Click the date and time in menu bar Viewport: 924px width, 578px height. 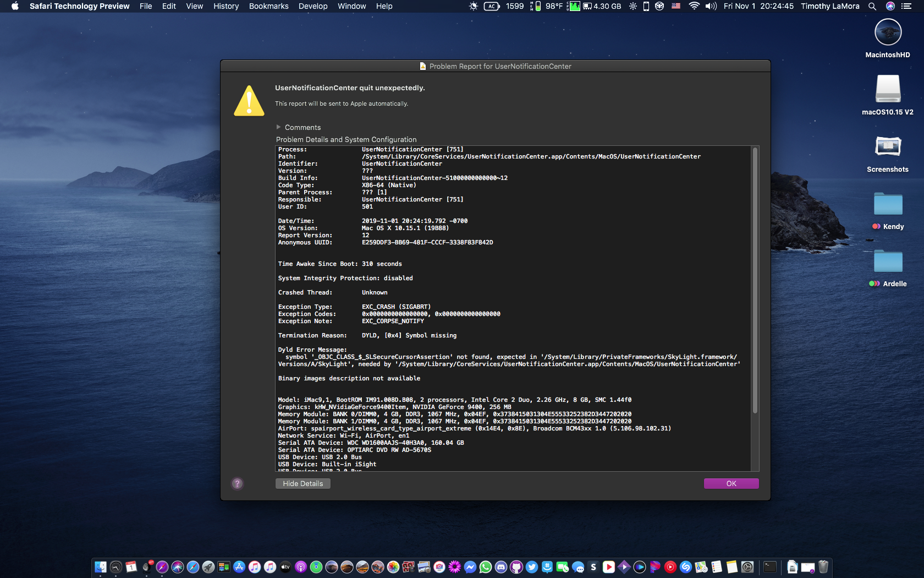click(x=759, y=6)
